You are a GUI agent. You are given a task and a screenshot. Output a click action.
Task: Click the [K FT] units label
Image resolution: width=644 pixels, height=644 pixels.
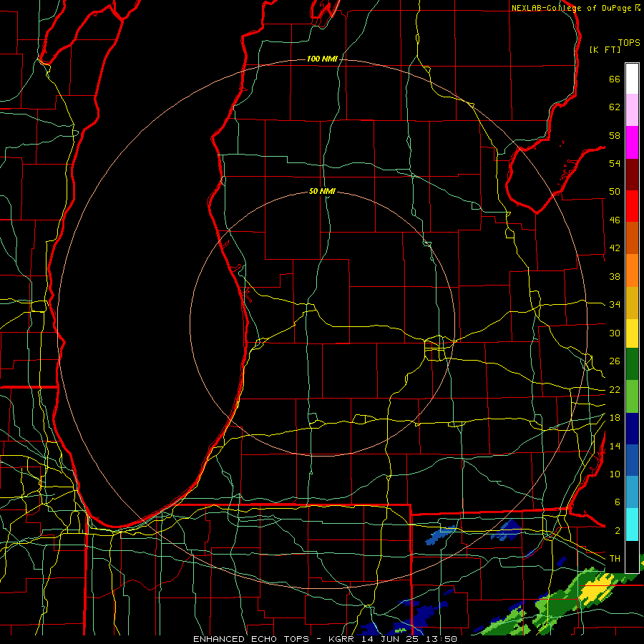click(x=605, y=50)
